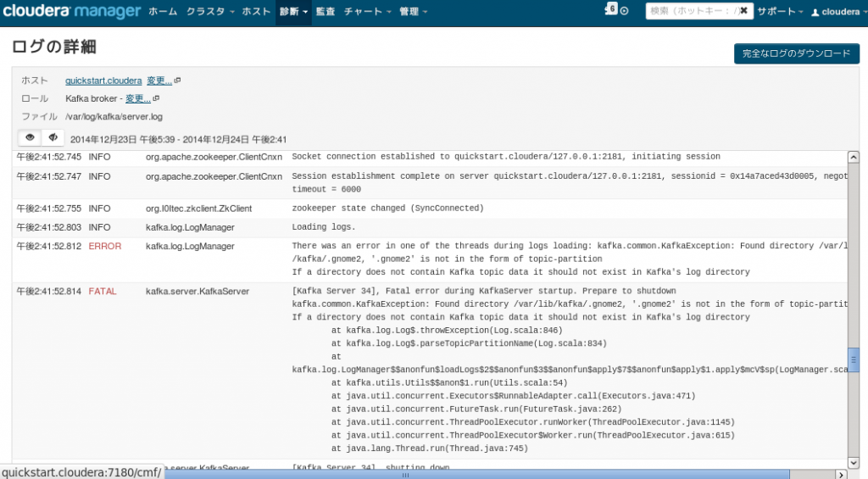Open the 監査 menu item
This screenshot has width=868, height=479.
pyautogui.click(x=325, y=12)
